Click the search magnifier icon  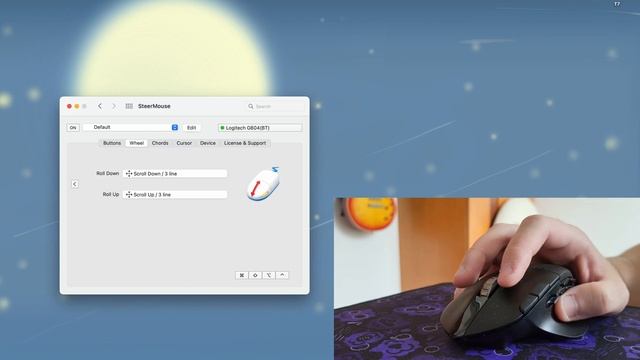(x=250, y=106)
